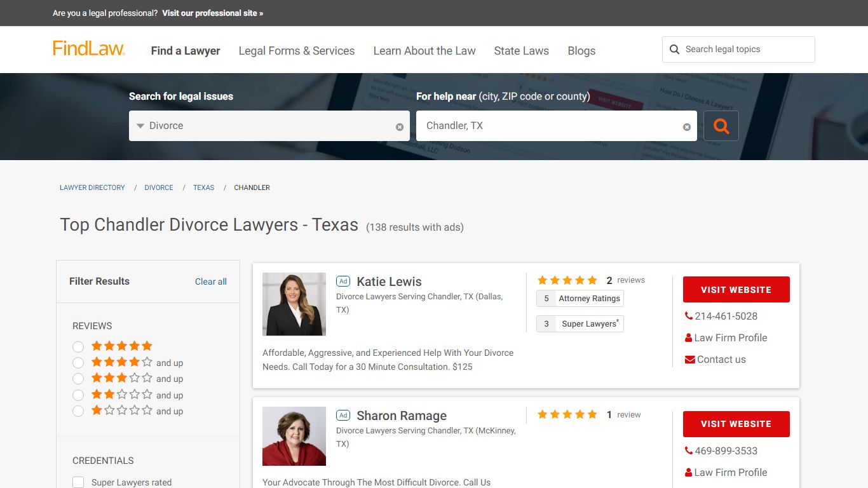
Task: Open Katie Lewis Law Firm Profile link
Action: point(731,337)
